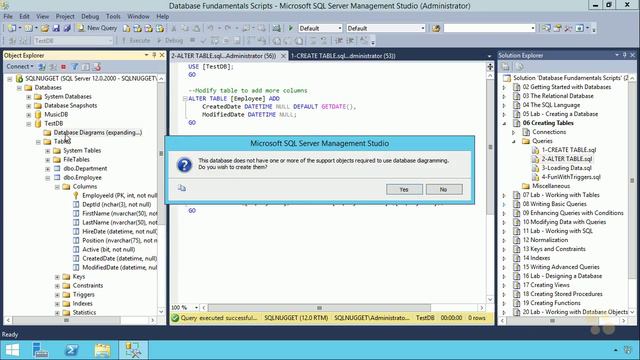Image resolution: width=640 pixels, height=360 pixels.
Task: Open Server Manager from taskbar
Action: coord(40,350)
